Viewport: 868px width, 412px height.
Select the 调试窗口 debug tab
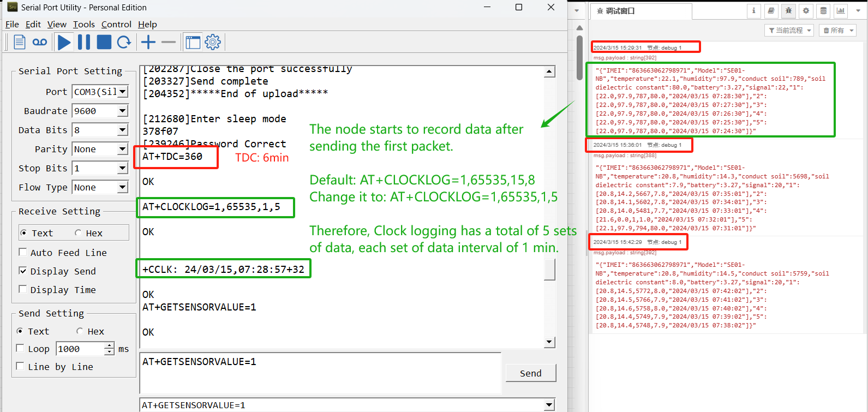click(x=641, y=11)
